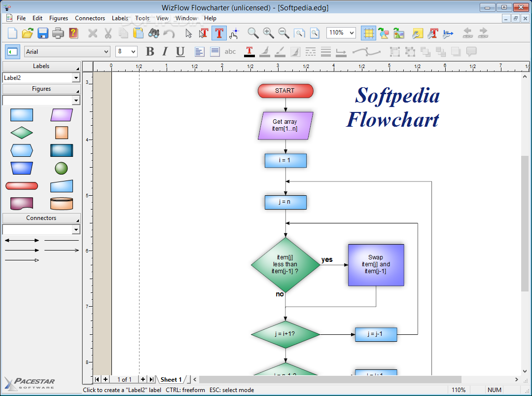Expand the Connectors panel header
Image resolution: width=532 pixels, height=396 pixels.
pos(41,218)
